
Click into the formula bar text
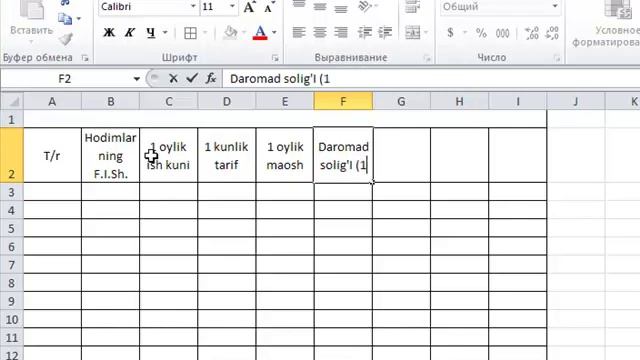(x=431, y=79)
